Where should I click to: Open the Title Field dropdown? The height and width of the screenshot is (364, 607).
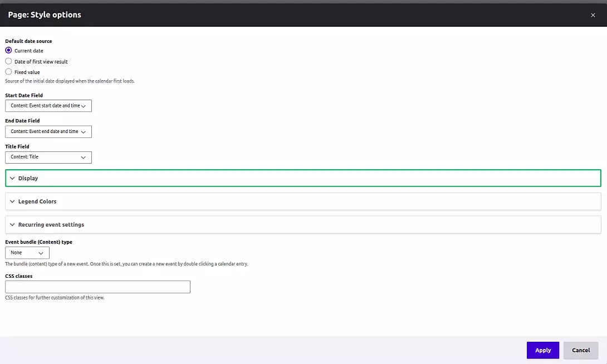48,157
